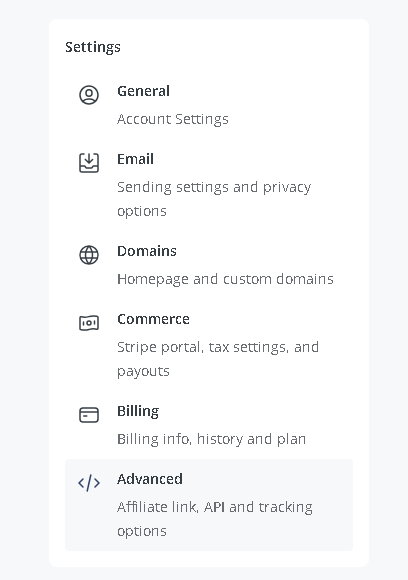The image size is (408, 580).
Task: Click Homepage and custom domains text
Action: tap(225, 279)
